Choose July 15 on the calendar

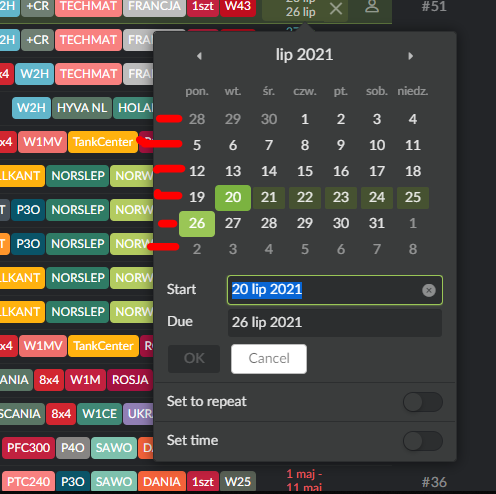(x=305, y=171)
